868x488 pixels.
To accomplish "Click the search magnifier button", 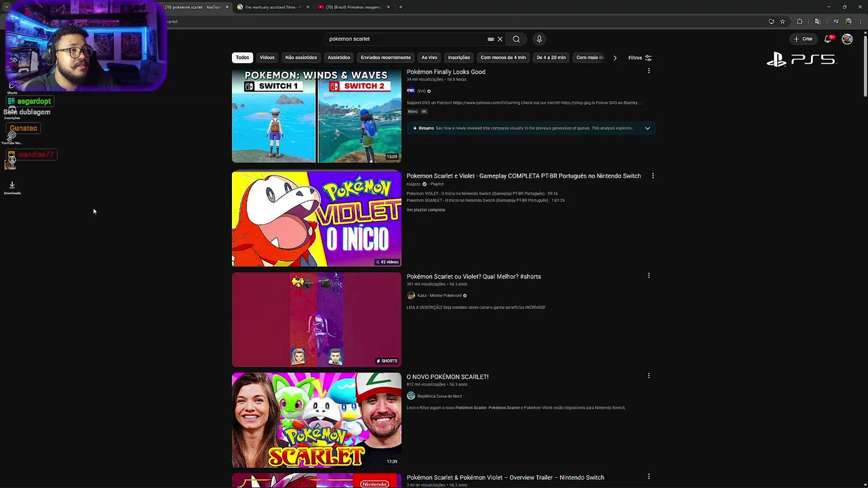I will click(516, 39).
